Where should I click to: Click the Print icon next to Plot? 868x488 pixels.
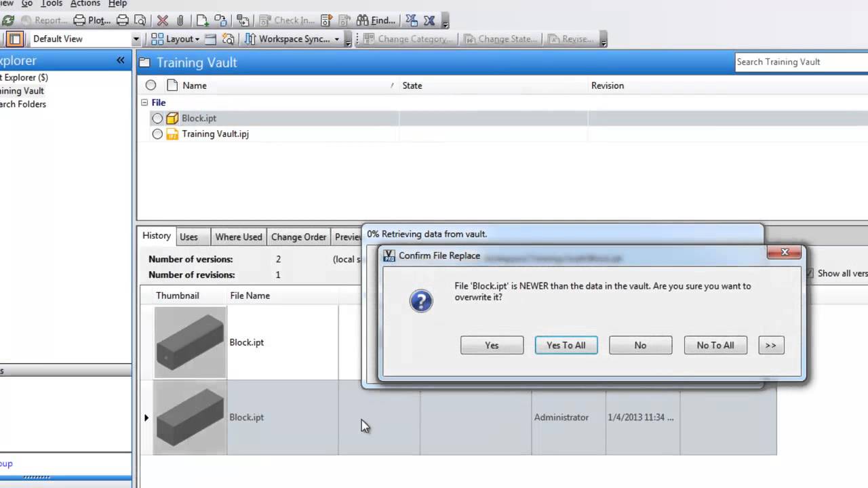point(123,20)
